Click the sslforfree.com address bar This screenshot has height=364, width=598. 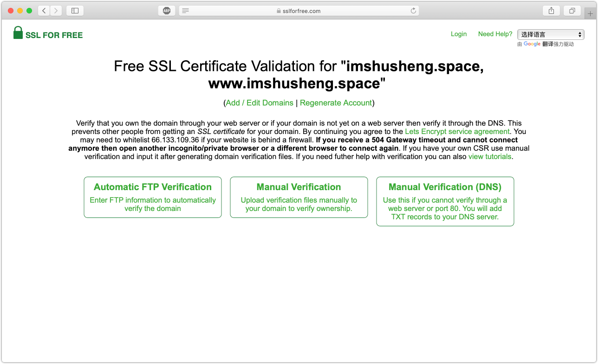(x=299, y=11)
